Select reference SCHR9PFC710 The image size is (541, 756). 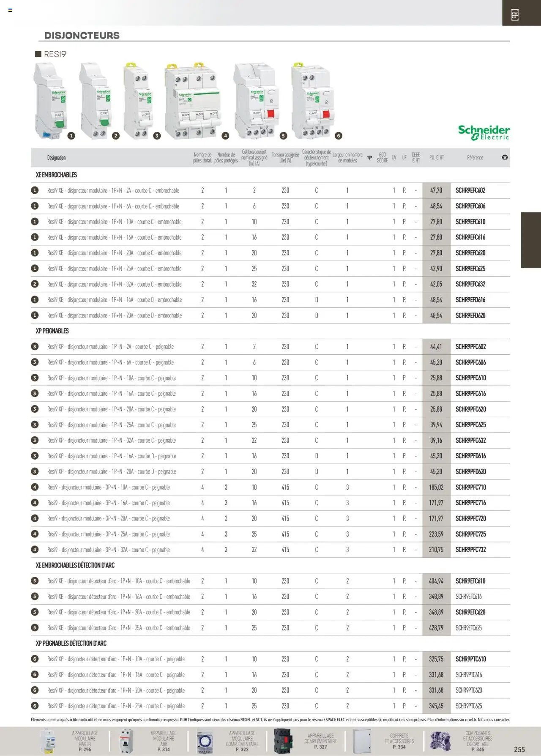[x=470, y=488]
